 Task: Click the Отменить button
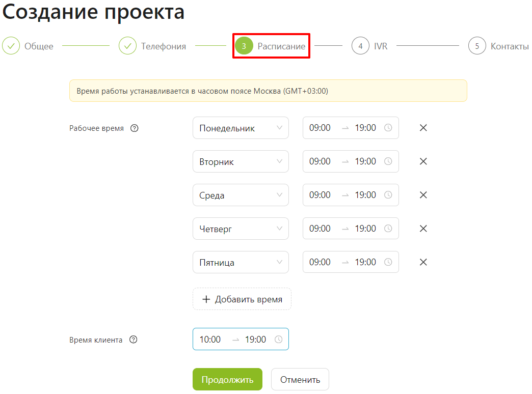(300, 379)
